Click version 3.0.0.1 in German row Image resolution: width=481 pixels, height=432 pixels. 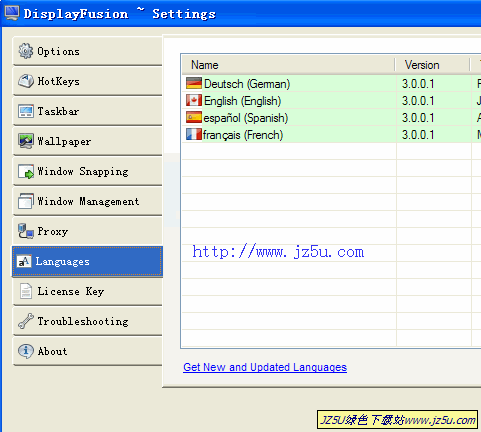point(418,84)
